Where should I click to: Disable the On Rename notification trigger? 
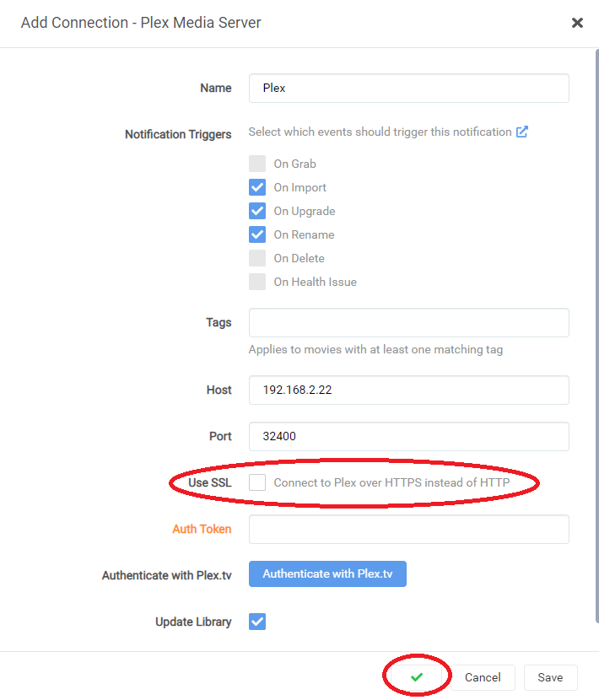click(x=257, y=234)
